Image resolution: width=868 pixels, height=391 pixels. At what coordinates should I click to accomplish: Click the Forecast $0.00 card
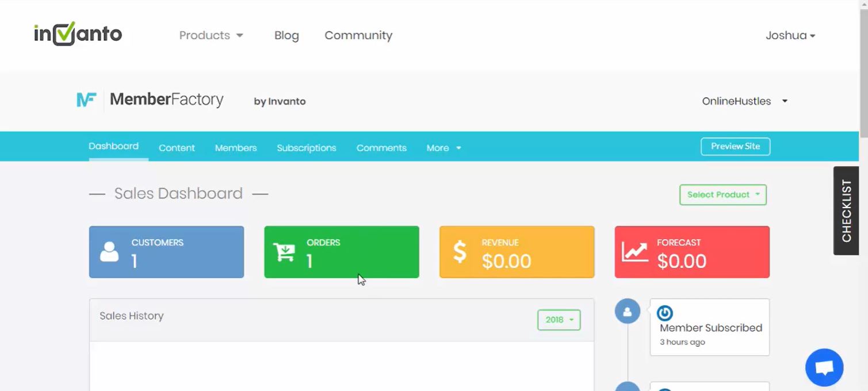coord(692,252)
